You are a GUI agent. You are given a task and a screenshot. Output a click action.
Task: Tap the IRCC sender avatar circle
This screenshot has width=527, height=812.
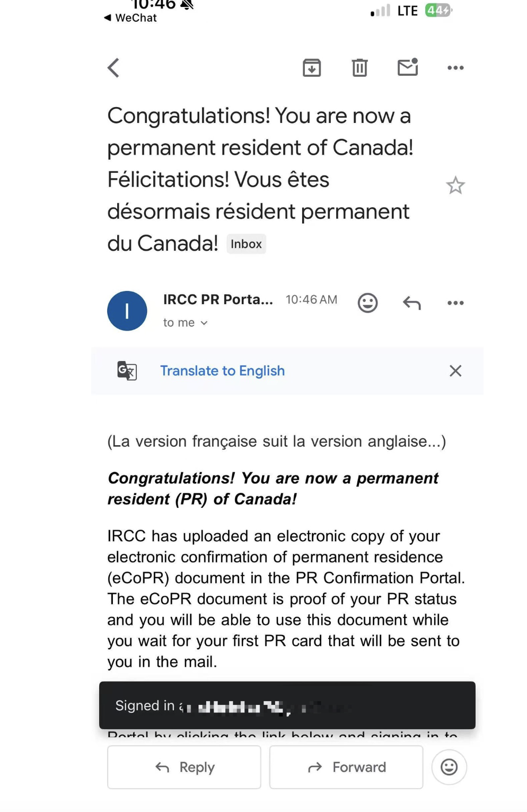pos(127,311)
